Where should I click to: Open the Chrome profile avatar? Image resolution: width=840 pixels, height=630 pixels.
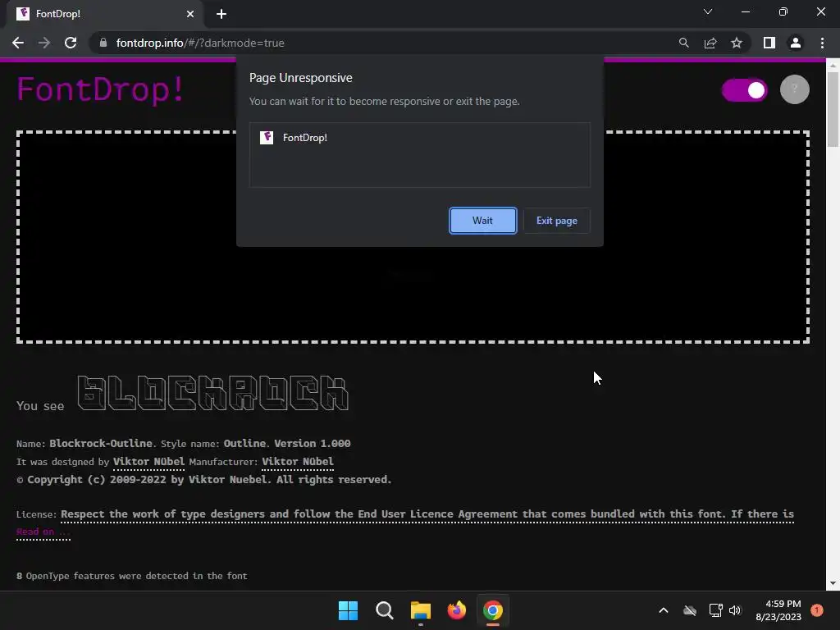click(796, 43)
